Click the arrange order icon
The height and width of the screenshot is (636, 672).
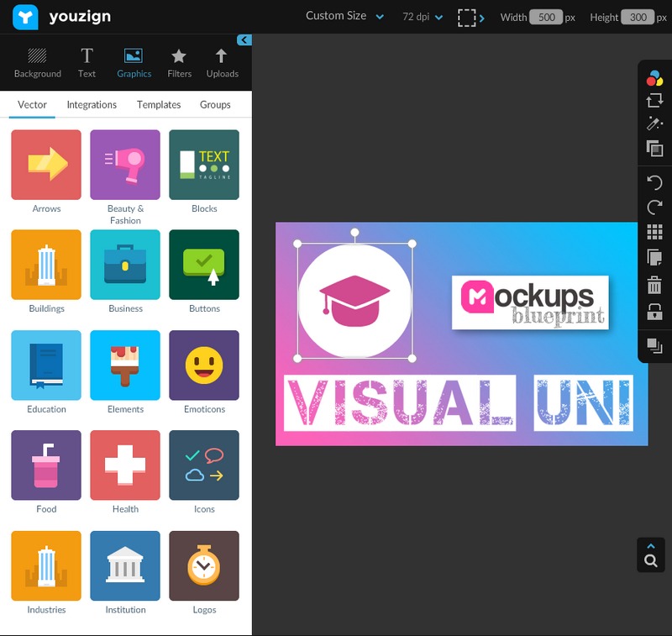pyautogui.click(x=654, y=346)
